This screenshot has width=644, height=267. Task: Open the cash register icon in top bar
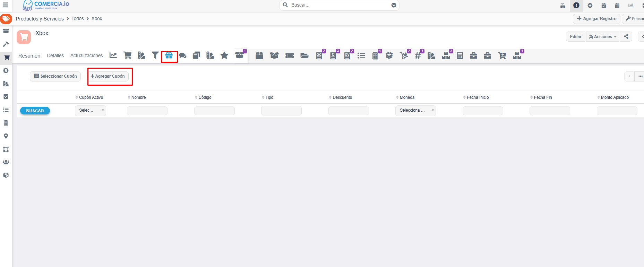pos(563,5)
